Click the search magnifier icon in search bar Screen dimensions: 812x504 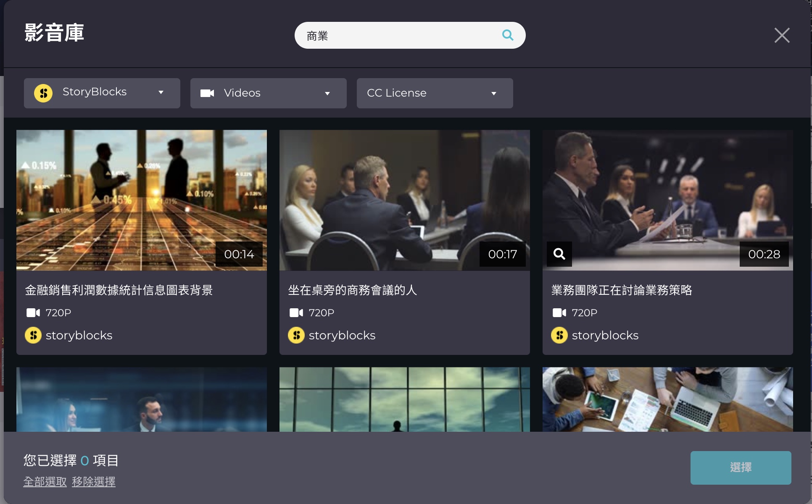tap(507, 35)
